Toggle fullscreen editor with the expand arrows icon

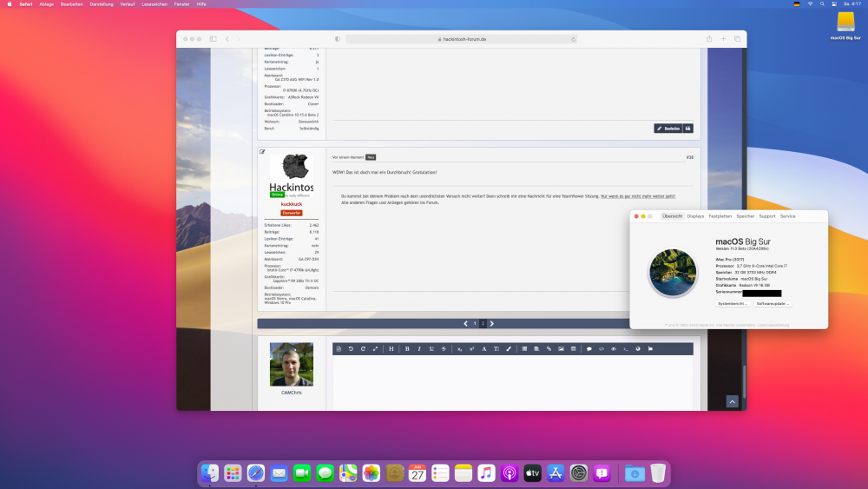click(x=375, y=349)
